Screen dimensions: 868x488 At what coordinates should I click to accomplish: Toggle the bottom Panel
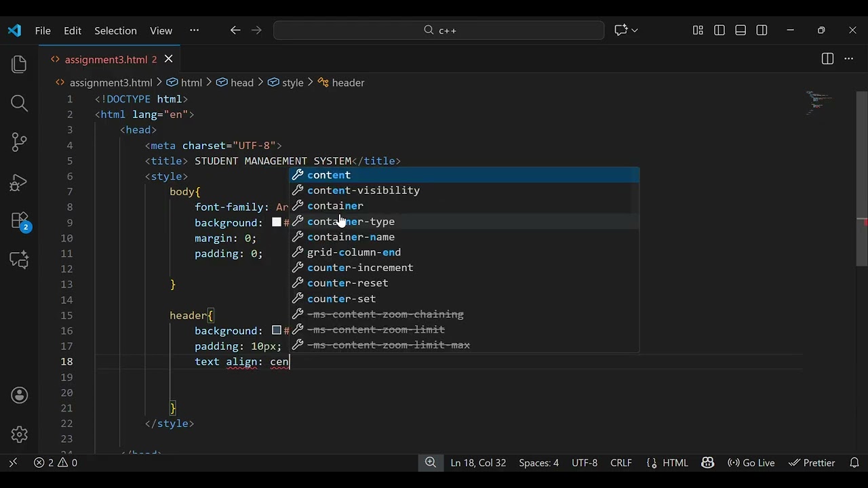(x=741, y=30)
